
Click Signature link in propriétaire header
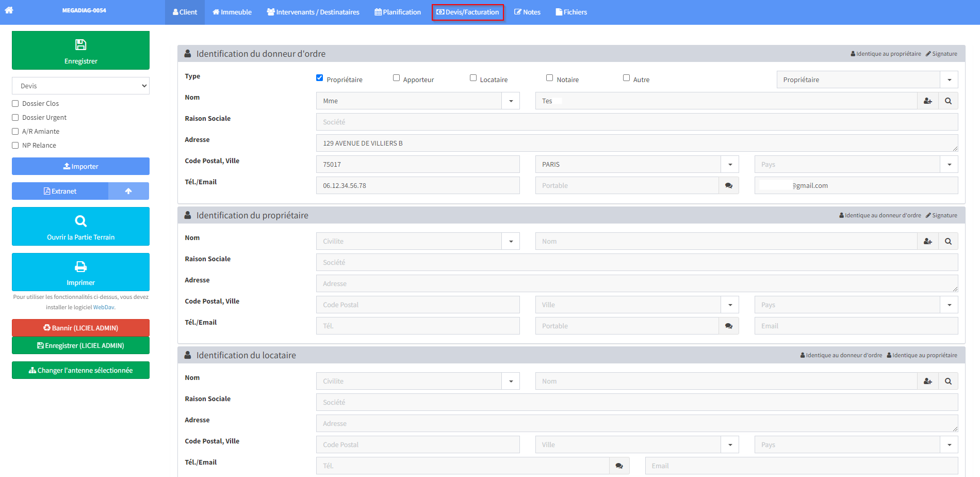point(941,215)
